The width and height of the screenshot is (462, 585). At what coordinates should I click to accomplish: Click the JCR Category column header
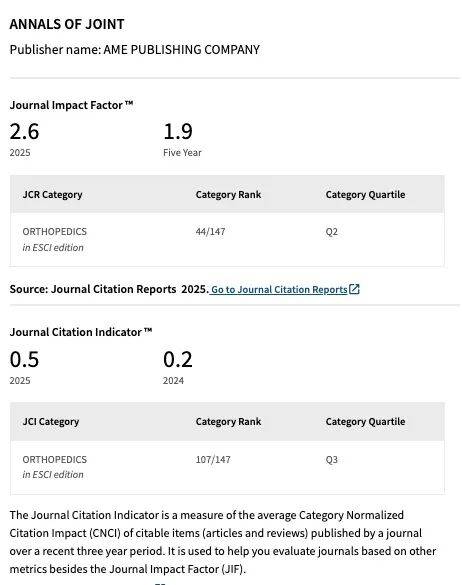click(x=52, y=195)
